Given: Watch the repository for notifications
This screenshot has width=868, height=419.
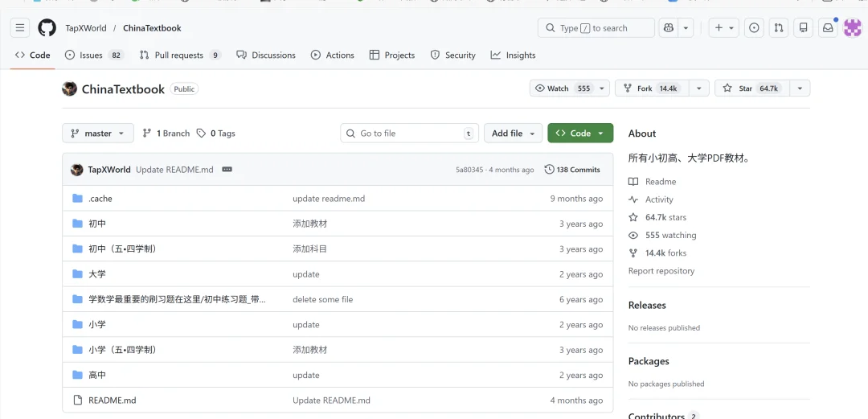Looking at the screenshot, I should [x=562, y=88].
